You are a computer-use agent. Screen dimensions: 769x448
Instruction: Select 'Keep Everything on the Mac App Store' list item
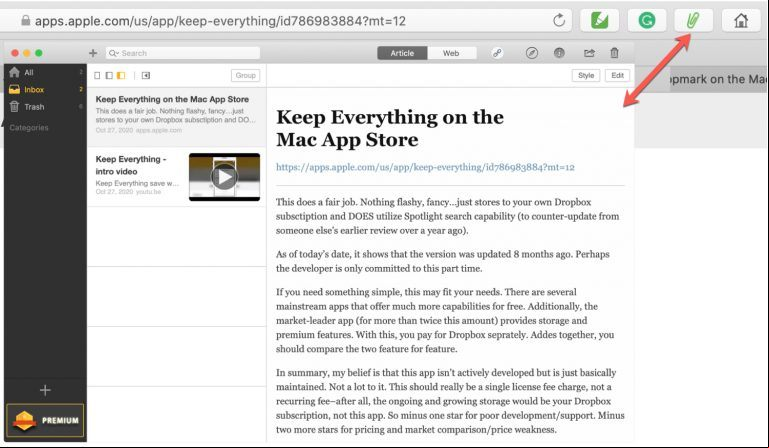pyautogui.click(x=177, y=117)
